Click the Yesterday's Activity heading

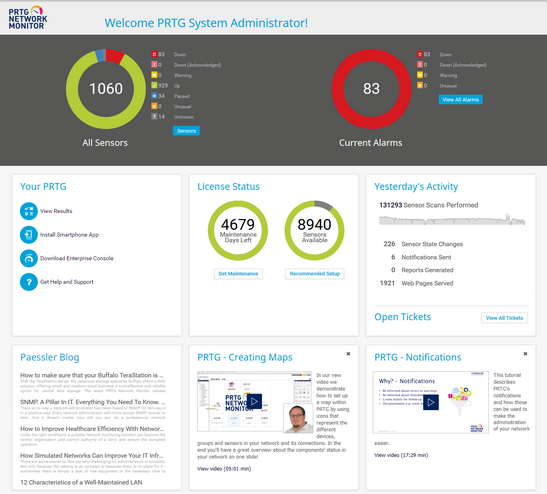tap(416, 187)
